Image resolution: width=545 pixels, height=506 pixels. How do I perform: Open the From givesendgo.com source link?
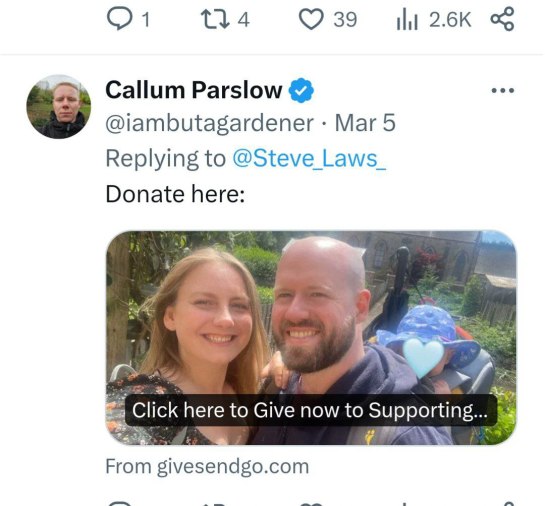point(207,466)
